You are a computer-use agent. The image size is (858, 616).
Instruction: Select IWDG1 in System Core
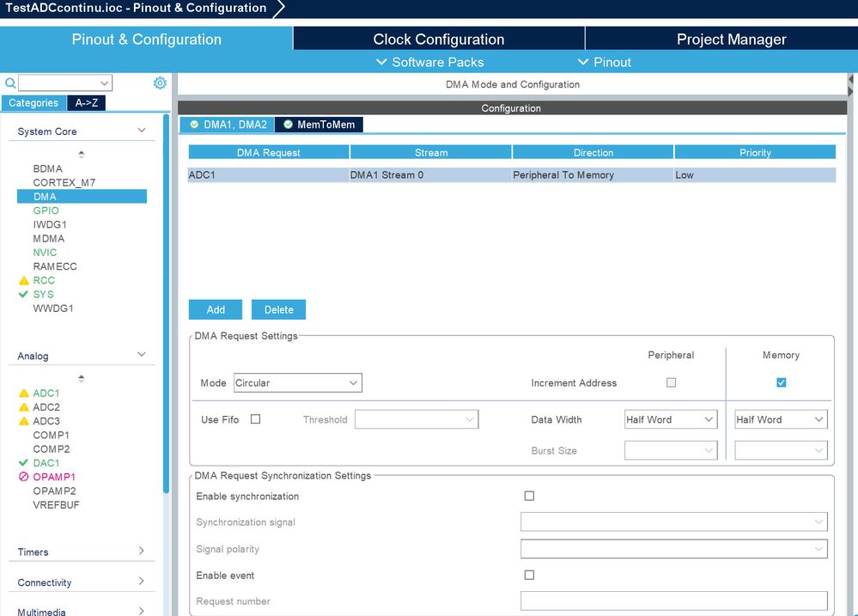tap(50, 224)
